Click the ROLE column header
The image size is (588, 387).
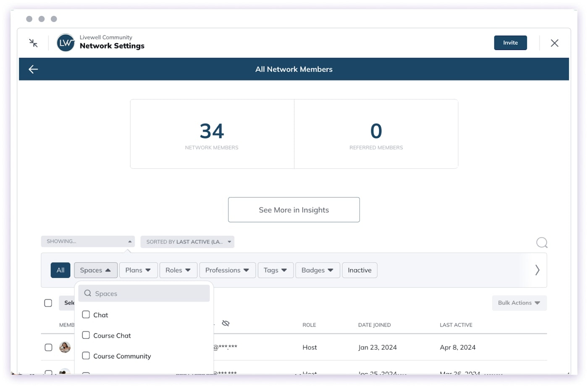tap(309, 325)
